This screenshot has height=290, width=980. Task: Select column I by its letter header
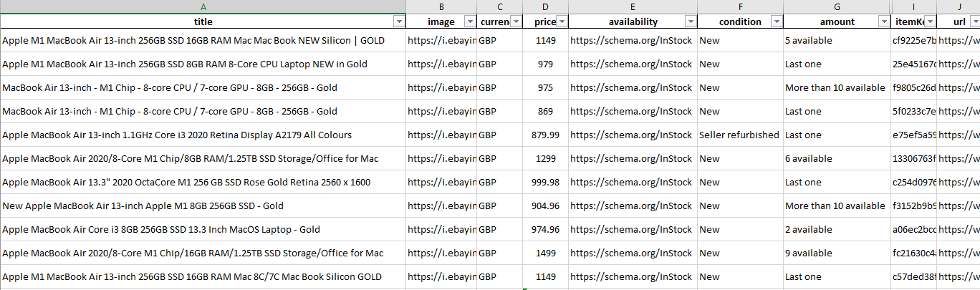[x=914, y=6]
